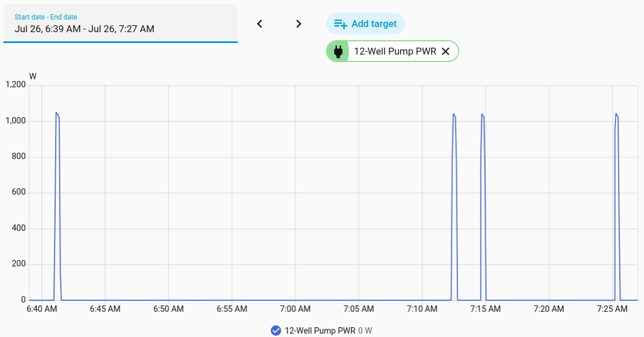The image size is (644, 337).
Task: Click the 0 W legend value
Action: pos(365,331)
